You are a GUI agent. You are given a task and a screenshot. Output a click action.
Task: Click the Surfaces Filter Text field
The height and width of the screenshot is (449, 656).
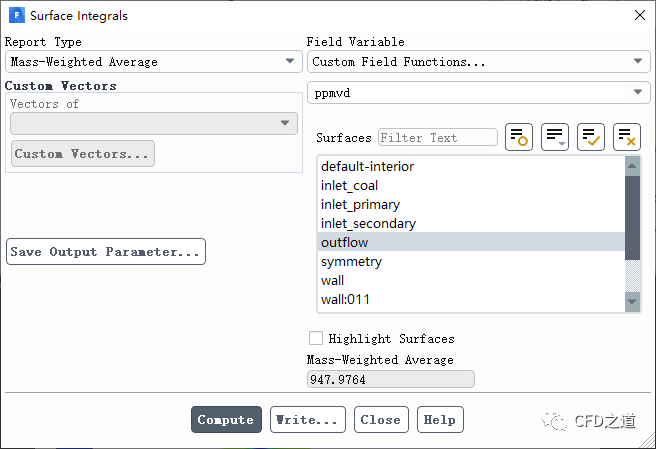pos(437,138)
